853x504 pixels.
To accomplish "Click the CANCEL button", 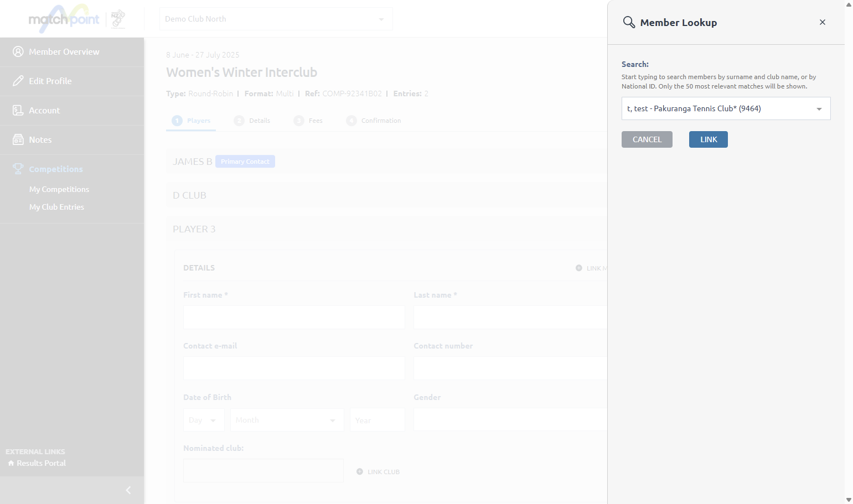I will coord(647,139).
